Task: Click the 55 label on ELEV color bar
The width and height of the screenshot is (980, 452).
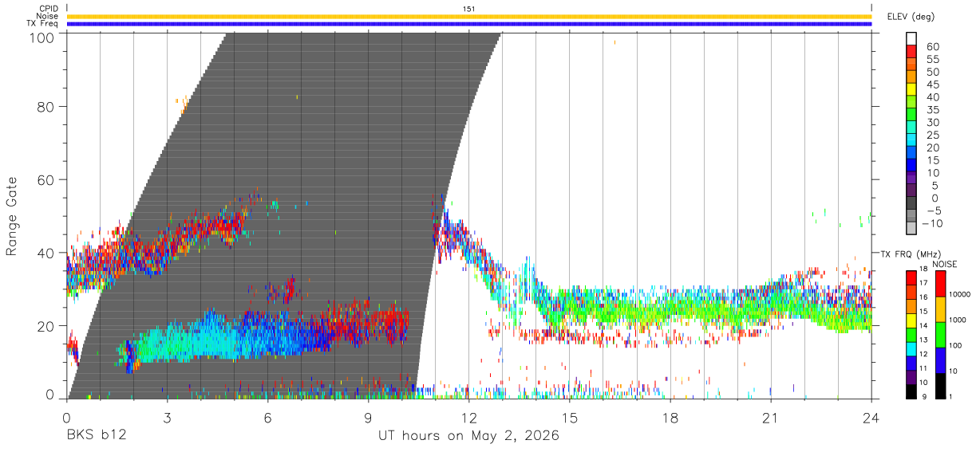Action: pyautogui.click(x=933, y=60)
